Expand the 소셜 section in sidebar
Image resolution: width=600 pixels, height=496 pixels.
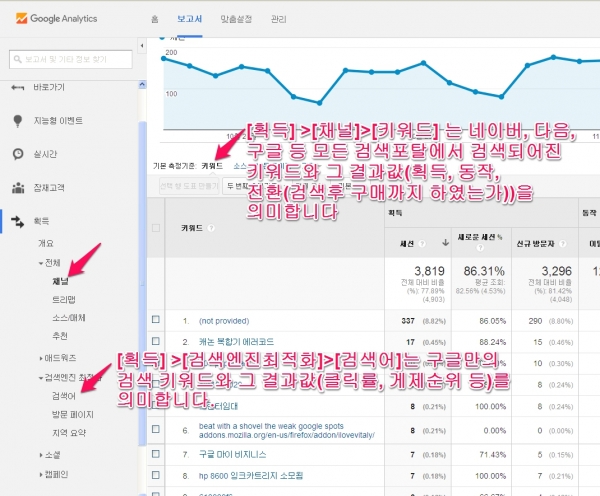tap(41, 456)
